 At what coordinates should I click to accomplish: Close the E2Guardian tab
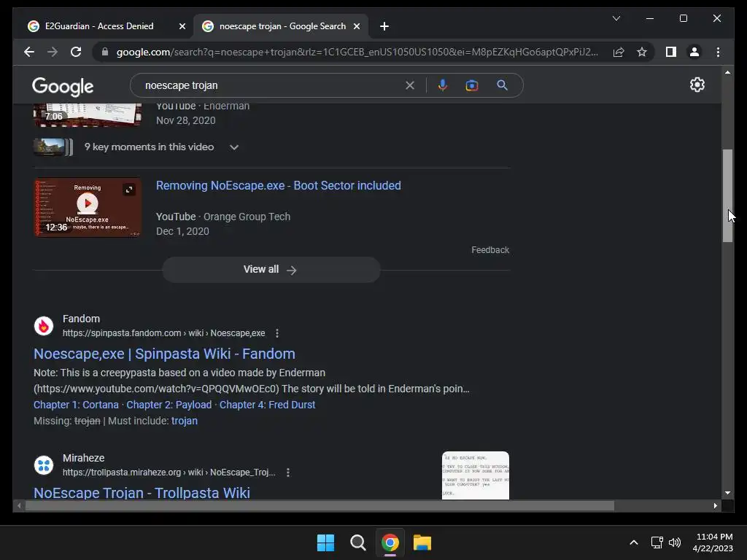(x=182, y=26)
